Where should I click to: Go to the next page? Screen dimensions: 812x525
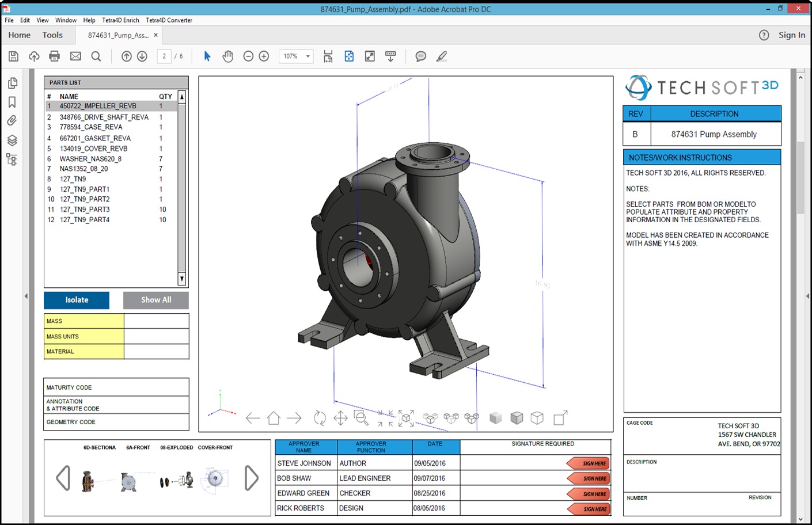click(142, 56)
